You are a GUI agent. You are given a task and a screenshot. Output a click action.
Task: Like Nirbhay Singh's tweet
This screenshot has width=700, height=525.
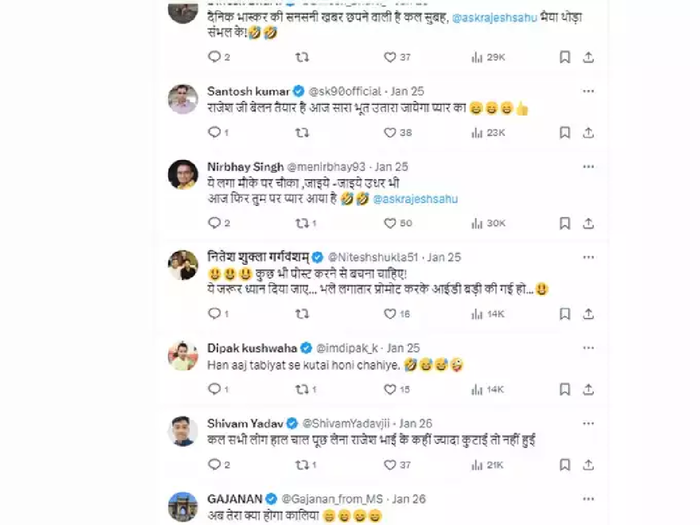392,223
